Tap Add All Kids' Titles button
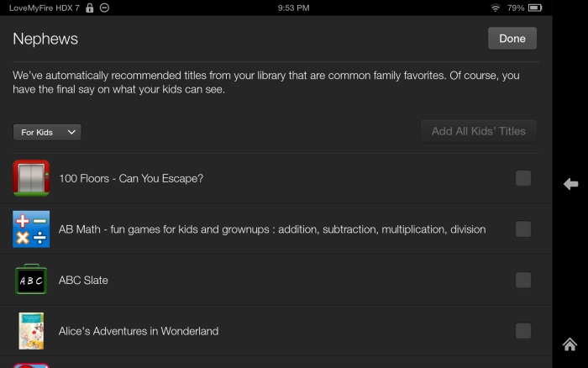Screen dimensions: 588x368 pyautogui.click(x=479, y=131)
